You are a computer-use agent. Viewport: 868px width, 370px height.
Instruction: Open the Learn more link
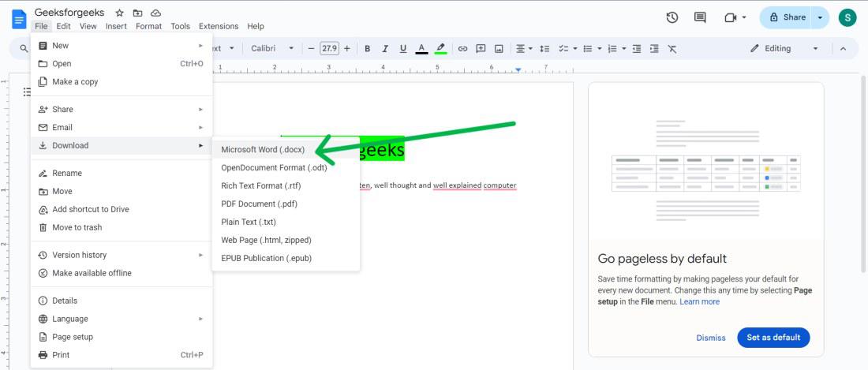coord(700,301)
